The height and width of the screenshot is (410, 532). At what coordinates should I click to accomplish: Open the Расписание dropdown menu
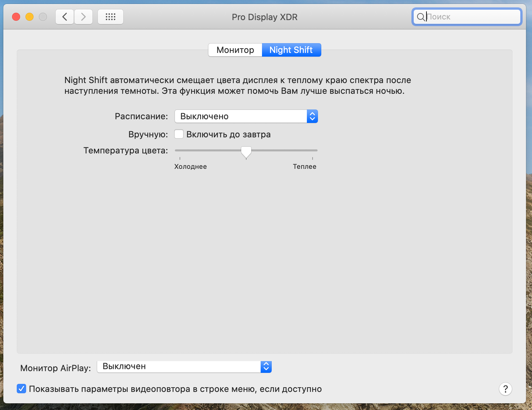coord(246,116)
